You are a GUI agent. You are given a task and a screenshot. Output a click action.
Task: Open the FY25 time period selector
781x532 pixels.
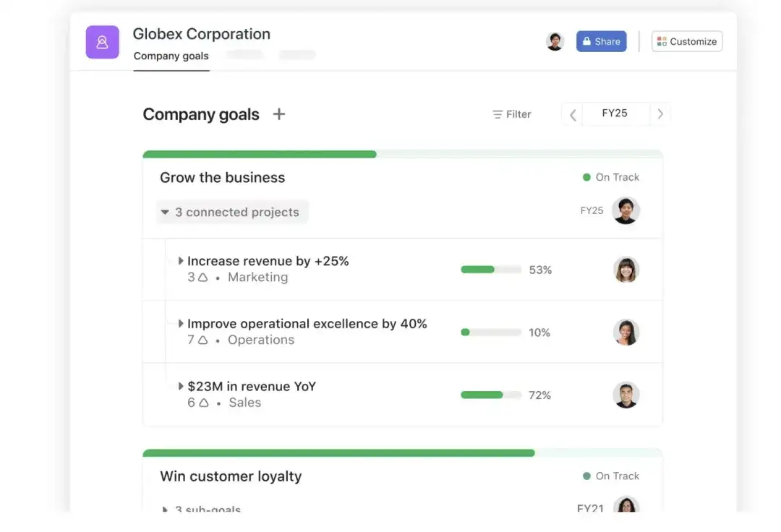coord(615,113)
